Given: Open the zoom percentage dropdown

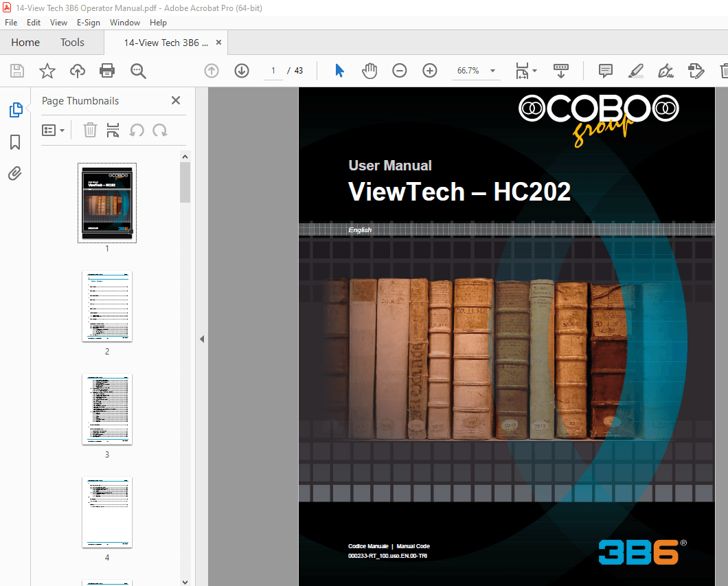Looking at the screenshot, I should [492, 70].
